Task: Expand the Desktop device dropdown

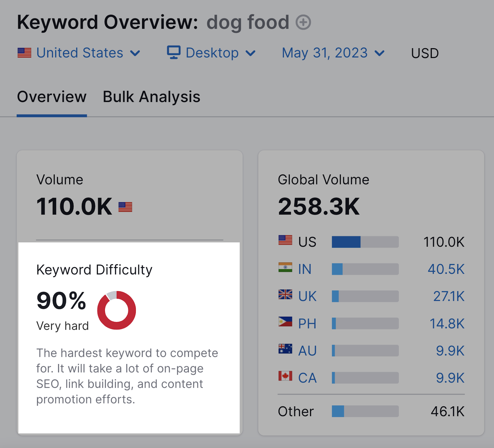Action: click(212, 53)
